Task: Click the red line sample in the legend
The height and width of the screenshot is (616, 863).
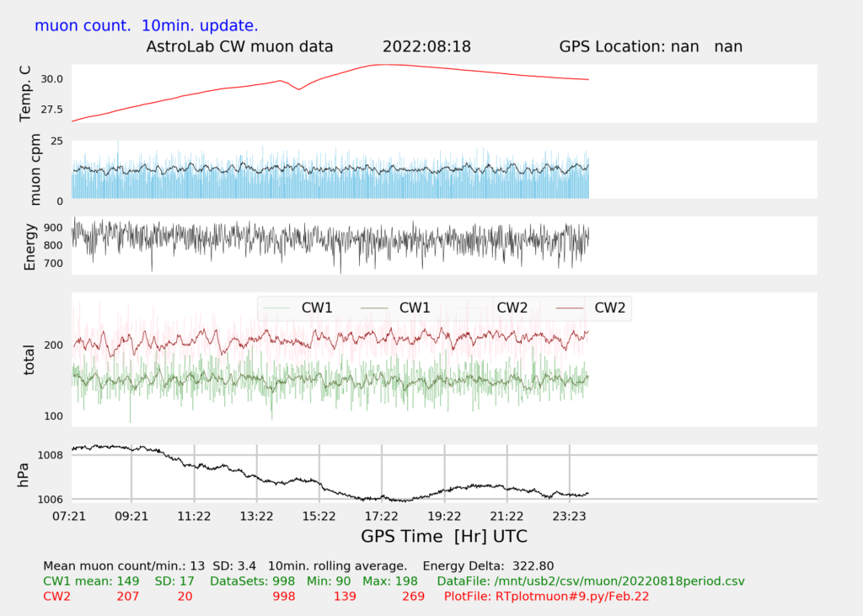Action: [x=570, y=308]
